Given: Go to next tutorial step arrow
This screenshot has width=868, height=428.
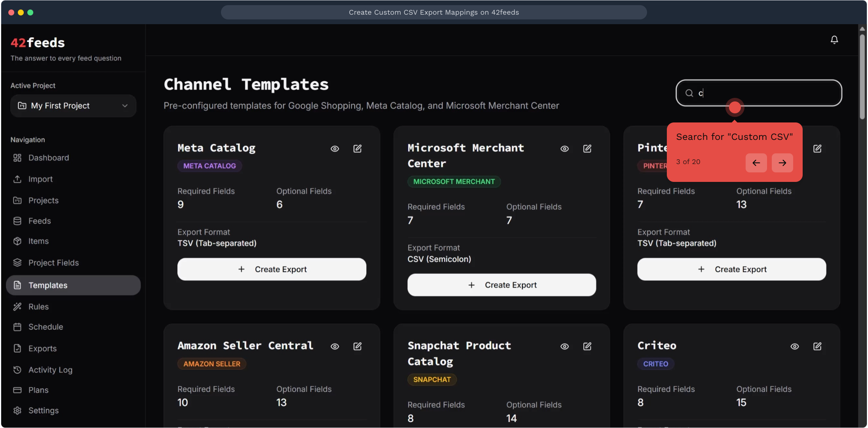Looking at the screenshot, I should tap(782, 163).
